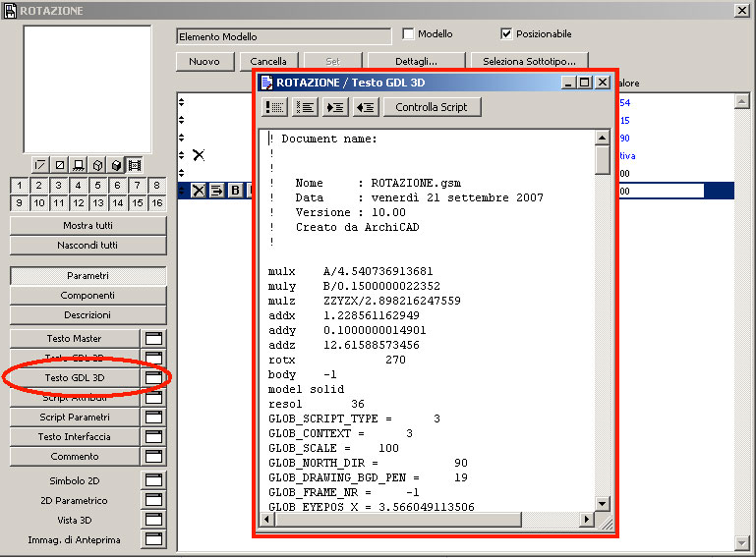Click the uncomment-lines icon in script toolbar

click(305, 107)
